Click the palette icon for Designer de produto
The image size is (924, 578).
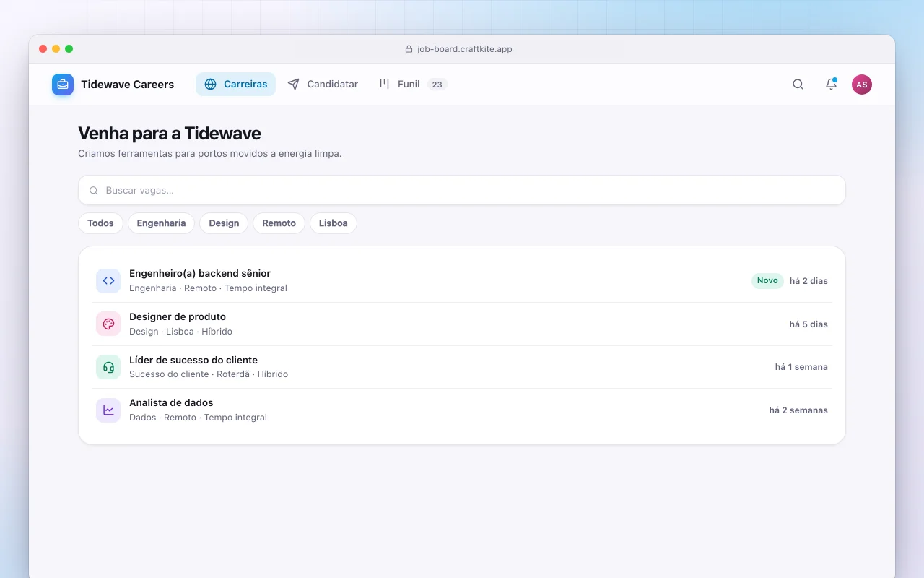pyautogui.click(x=108, y=324)
